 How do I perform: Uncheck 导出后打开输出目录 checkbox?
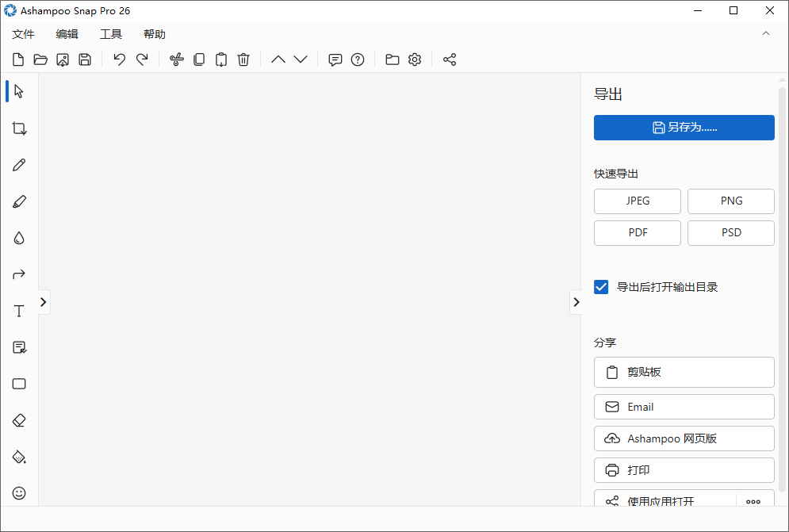pos(601,287)
